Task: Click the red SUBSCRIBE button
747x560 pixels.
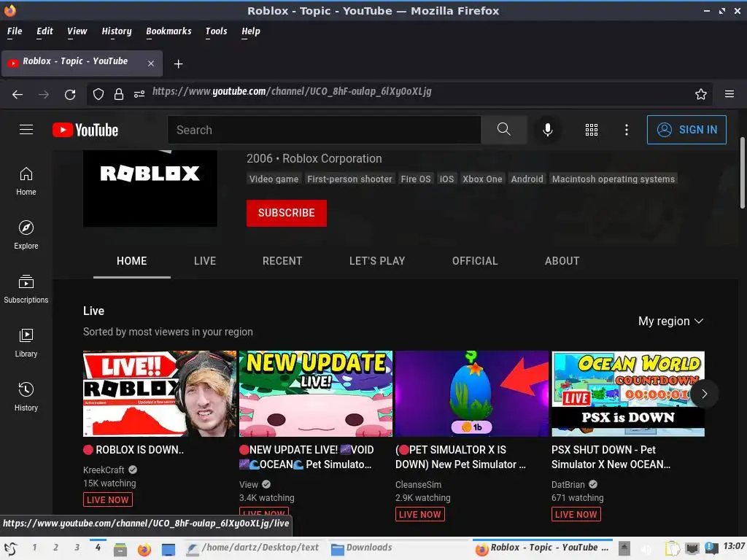Action: 286,213
